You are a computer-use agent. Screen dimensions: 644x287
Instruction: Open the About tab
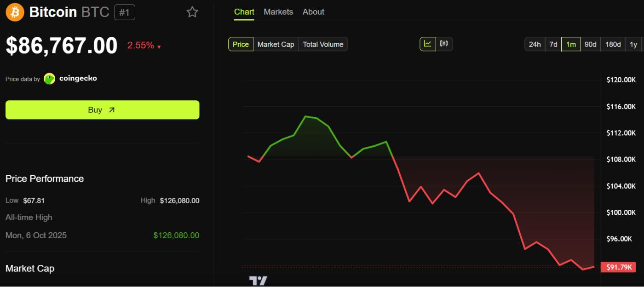(x=313, y=12)
